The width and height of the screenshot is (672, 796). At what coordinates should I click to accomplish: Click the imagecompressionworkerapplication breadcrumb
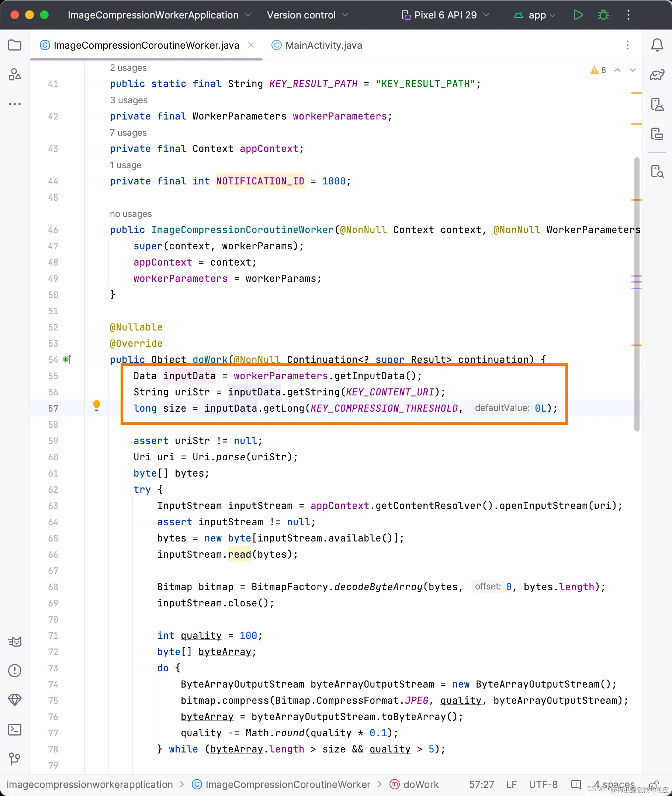[x=90, y=785]
